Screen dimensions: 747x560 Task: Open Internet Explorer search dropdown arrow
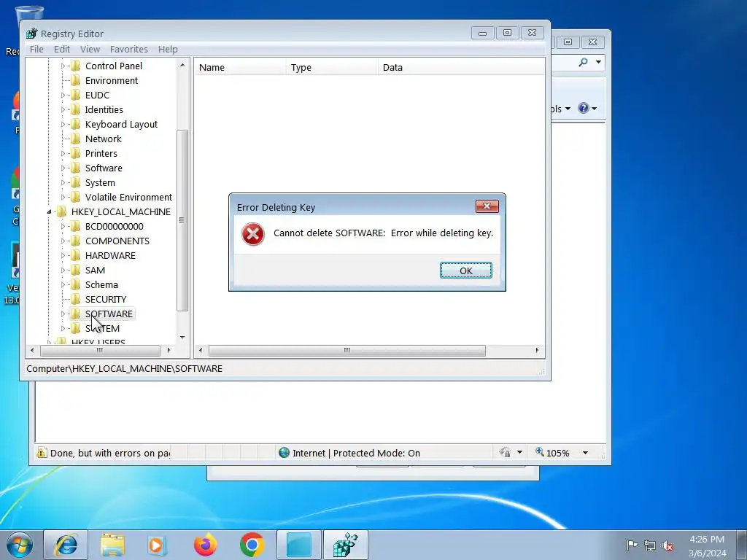[598, 62]
